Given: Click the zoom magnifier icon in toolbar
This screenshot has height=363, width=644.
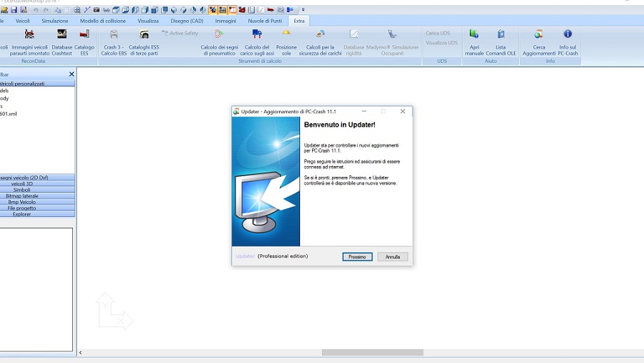Looking at the screenshot, I should click(x=77, y=9).
